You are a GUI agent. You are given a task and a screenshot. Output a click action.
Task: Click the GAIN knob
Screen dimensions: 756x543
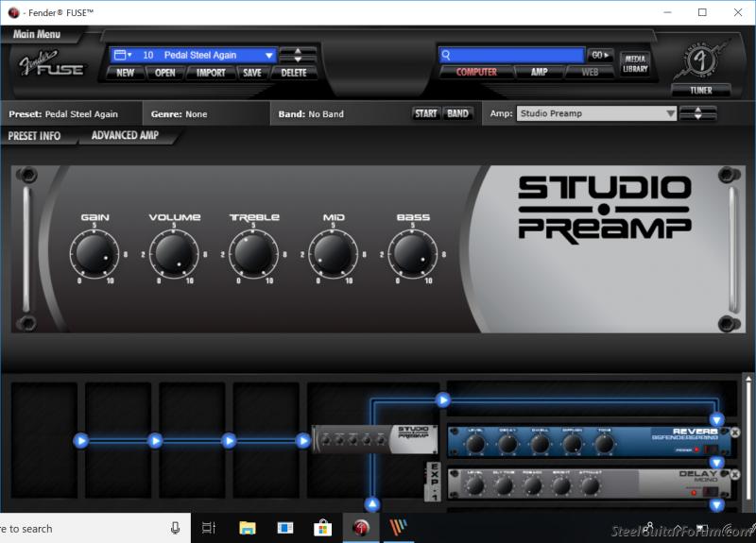94,254
